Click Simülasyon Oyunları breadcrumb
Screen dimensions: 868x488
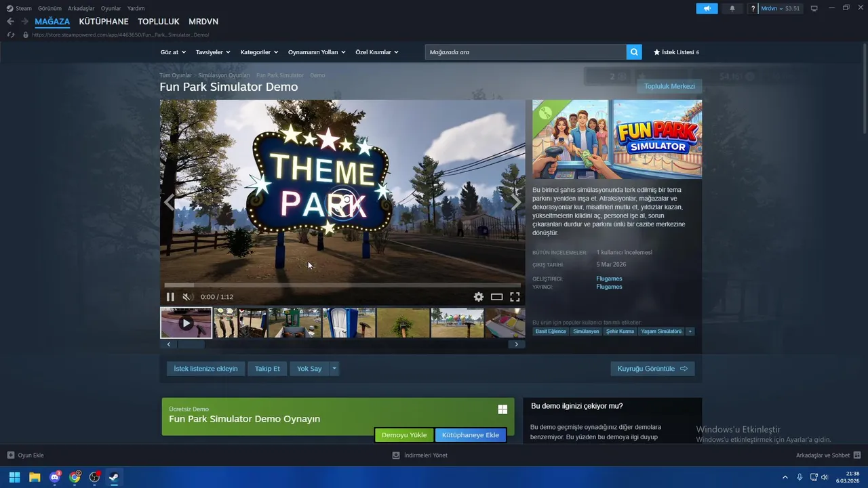point(224,75)
